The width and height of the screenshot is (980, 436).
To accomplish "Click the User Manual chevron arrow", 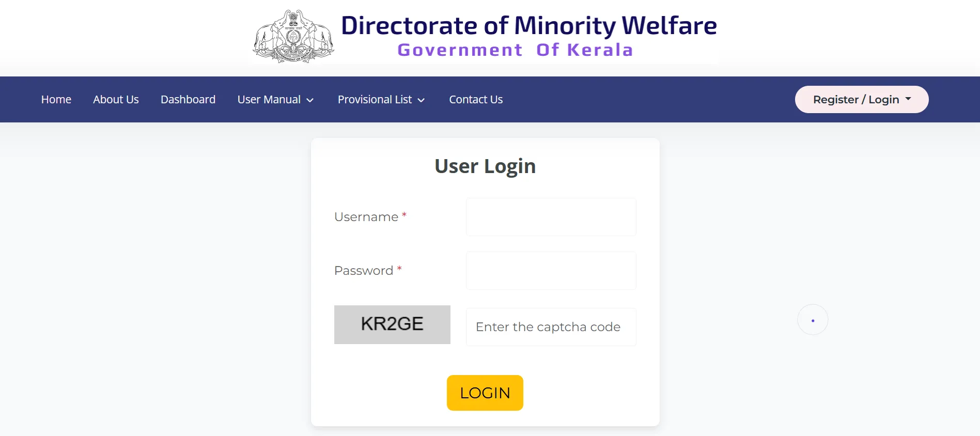I will [310, 100].
